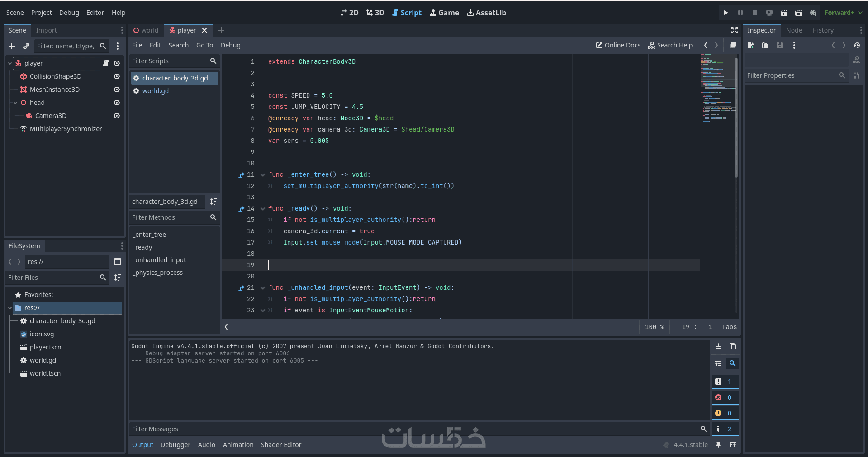Image resolution: width=868 pixels, height=457 pixels.
Task: Open the Project menu
Action: point(41,13)
